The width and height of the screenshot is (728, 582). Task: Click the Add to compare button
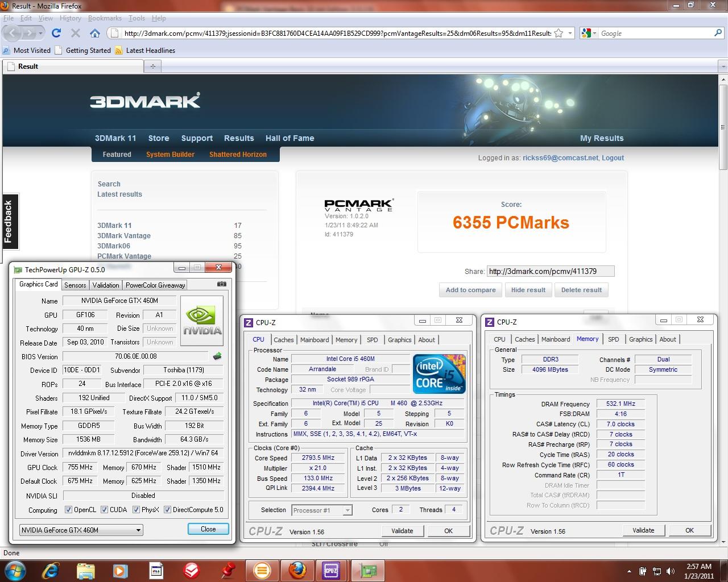pos(470,290)
